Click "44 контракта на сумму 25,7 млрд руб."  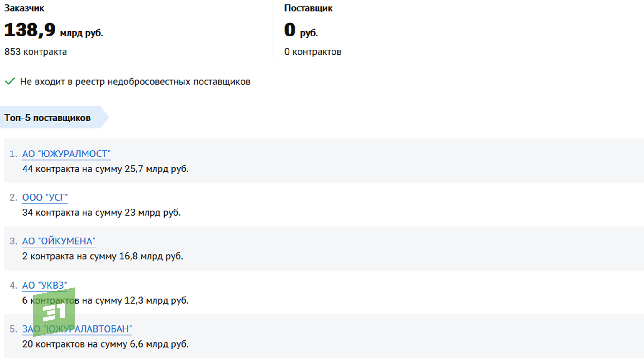pos(105,169)
